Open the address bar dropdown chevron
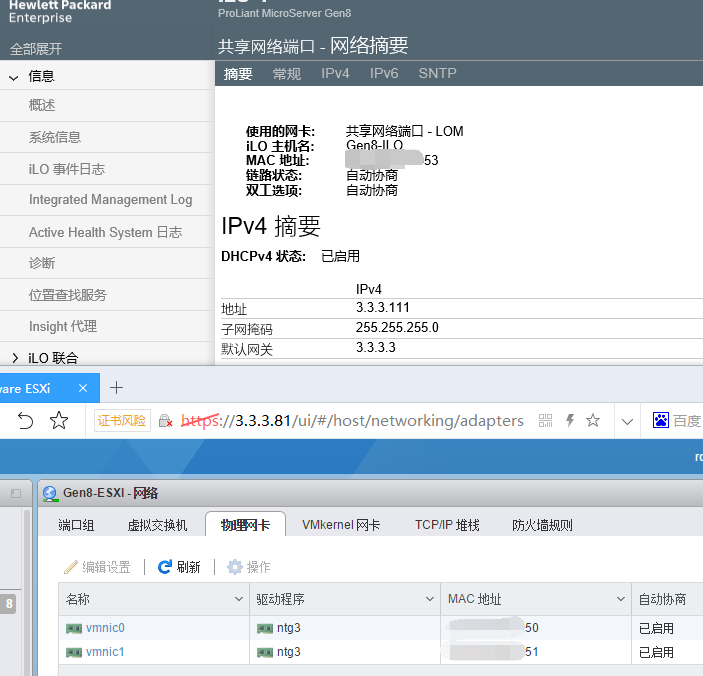The image size is (703, 676). coord(627,421)
